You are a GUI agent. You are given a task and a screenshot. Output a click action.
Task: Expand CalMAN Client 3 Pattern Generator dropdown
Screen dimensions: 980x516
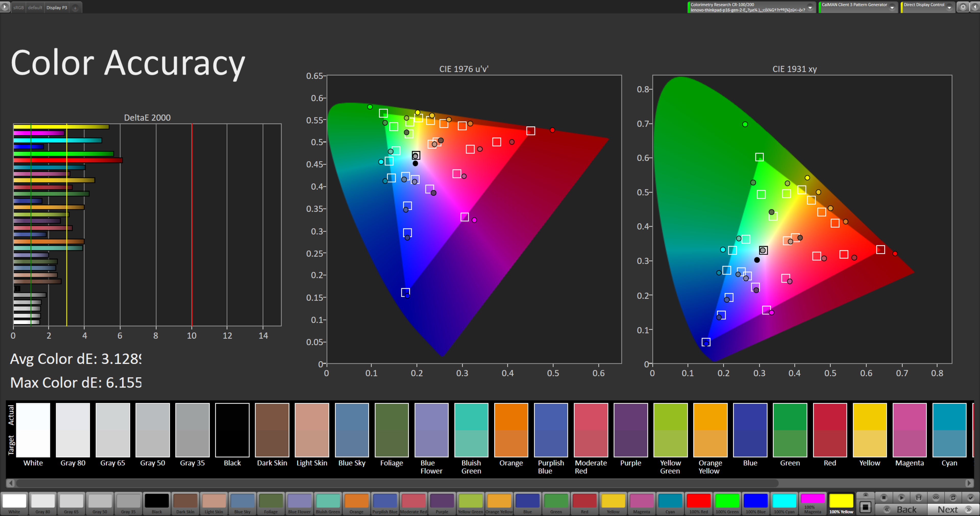tap(892, 7)
